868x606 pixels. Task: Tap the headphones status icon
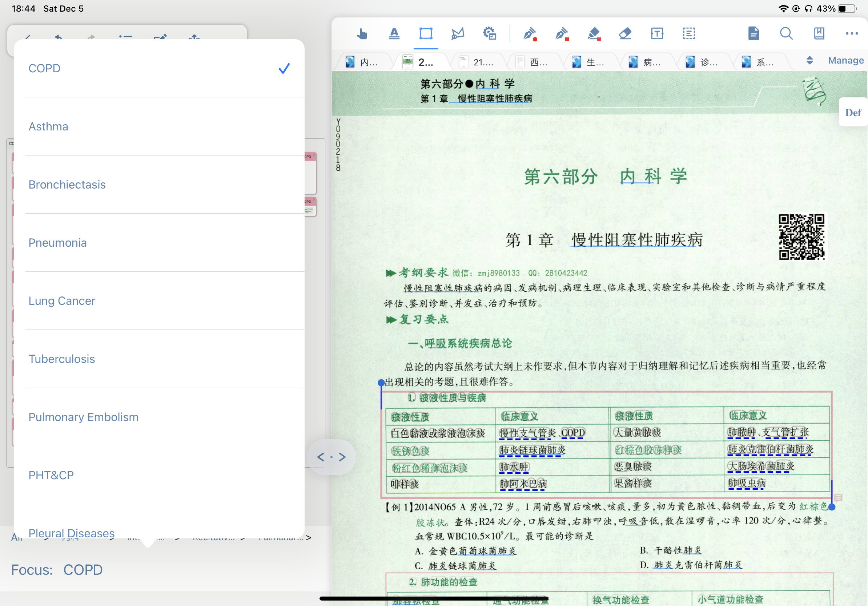pyautogui.click(x=808, y=8)
